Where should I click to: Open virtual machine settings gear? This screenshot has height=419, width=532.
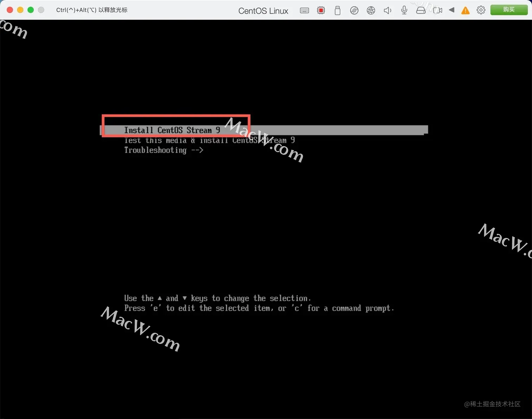point(481,10)
